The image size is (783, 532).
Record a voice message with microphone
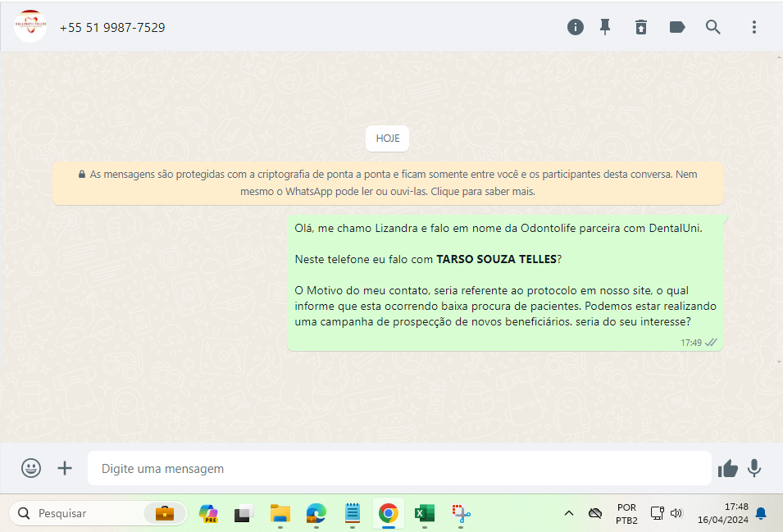click(x=754, y=468)
